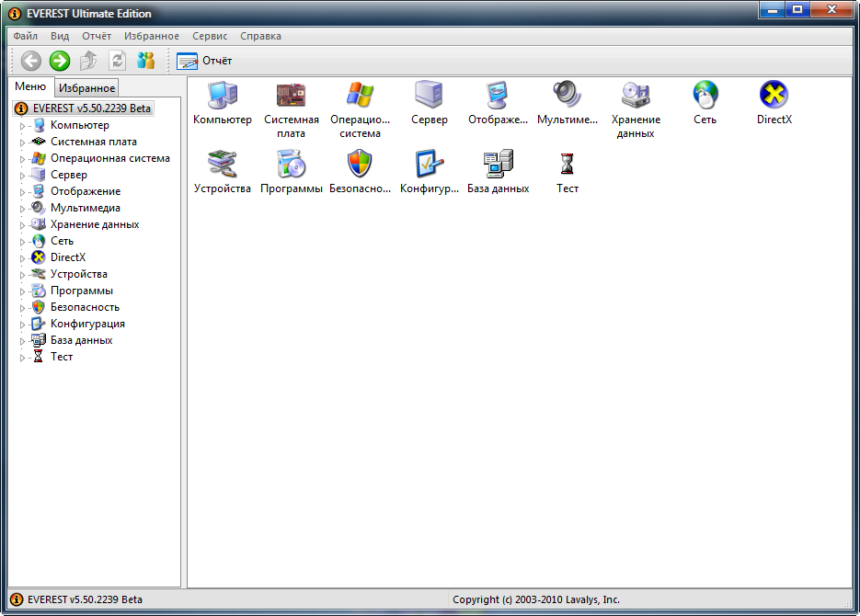This screenshot has width=860, height=616.
Task: Select Отображение in the sidebar tree
Action: coord(86,191)
